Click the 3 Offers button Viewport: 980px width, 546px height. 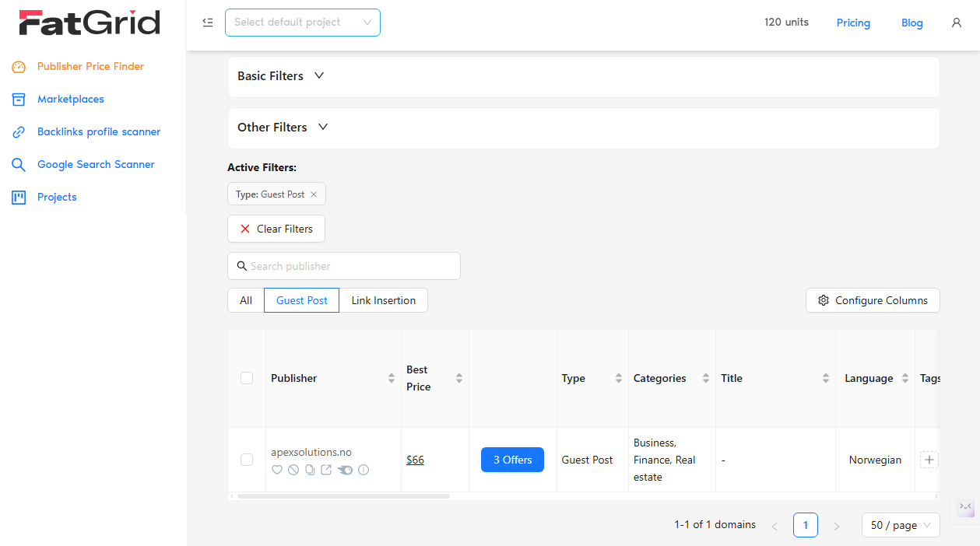pyautogui.click(x=512, y=460)
